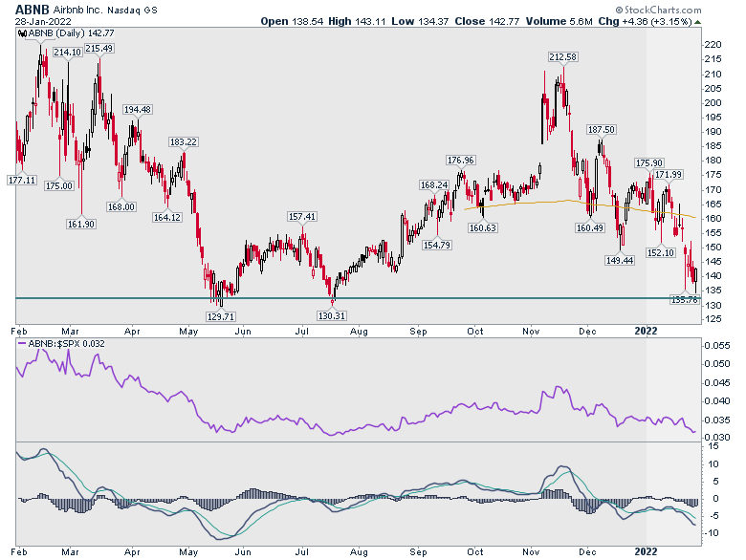Image resolution: width=746 pixels, height=560 pixels.
Task: Click the 129.71 May low callout
Action: (x=220, y=316)
